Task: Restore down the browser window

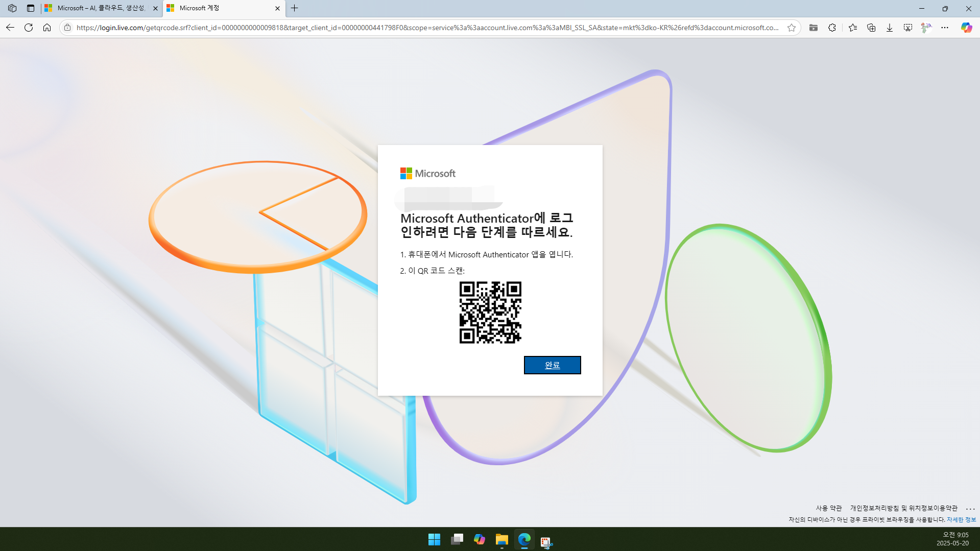Action: (x=945, y=8)
